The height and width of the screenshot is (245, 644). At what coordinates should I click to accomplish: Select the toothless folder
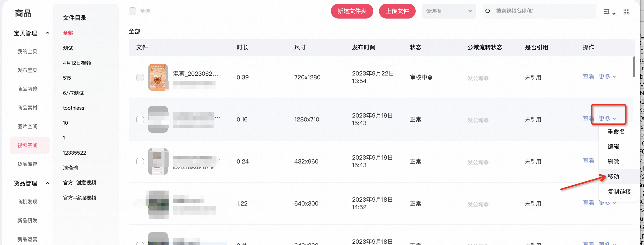[x=74, y=108]
